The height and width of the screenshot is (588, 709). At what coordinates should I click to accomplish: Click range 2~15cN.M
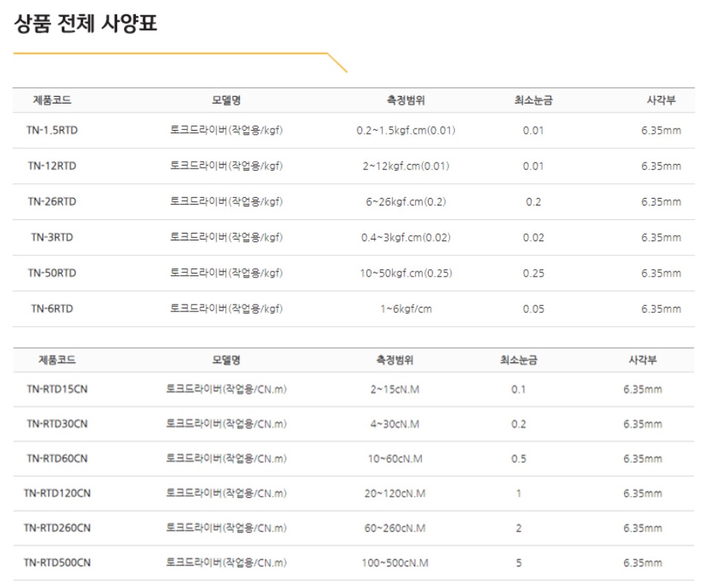point(395,389)
